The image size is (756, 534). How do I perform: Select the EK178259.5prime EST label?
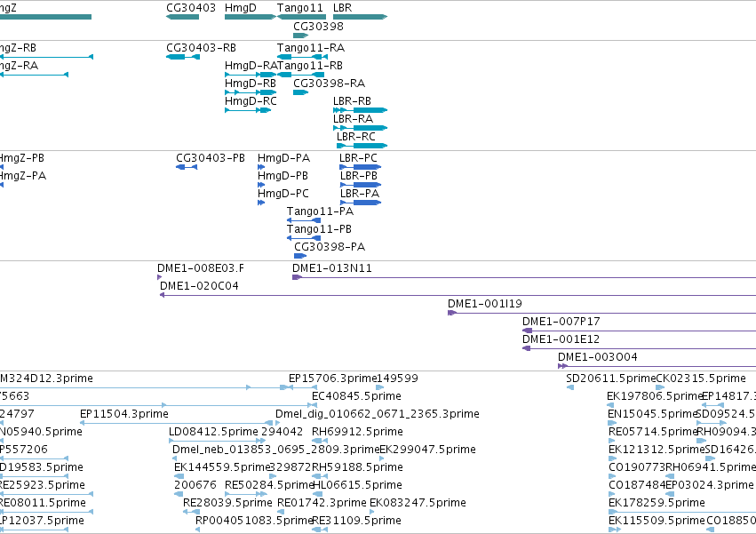click(657, 503)
